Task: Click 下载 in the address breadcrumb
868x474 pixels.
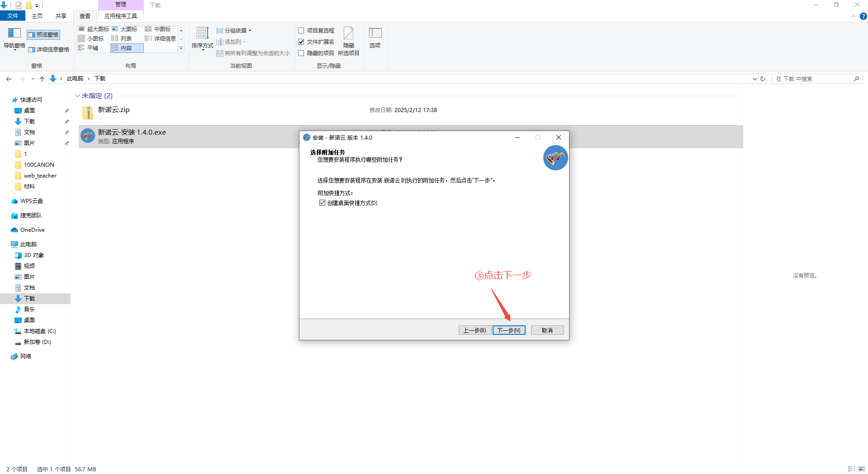Action: [x=100, y=79]
